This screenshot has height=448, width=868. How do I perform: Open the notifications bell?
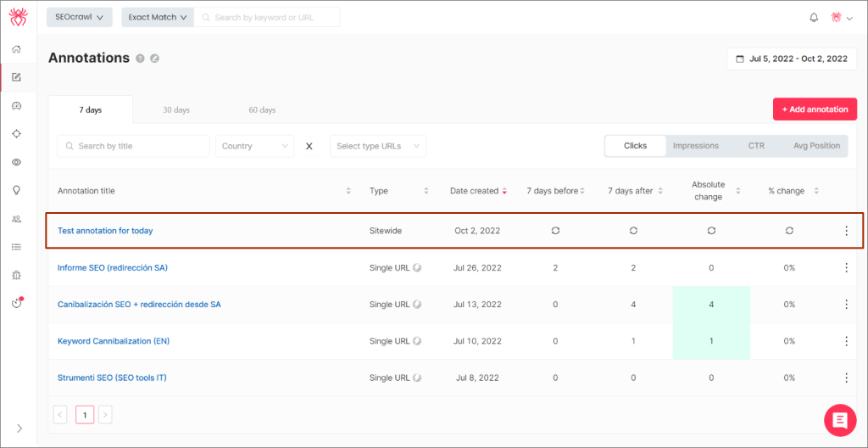pyautogui.click(x=814, y=18)
